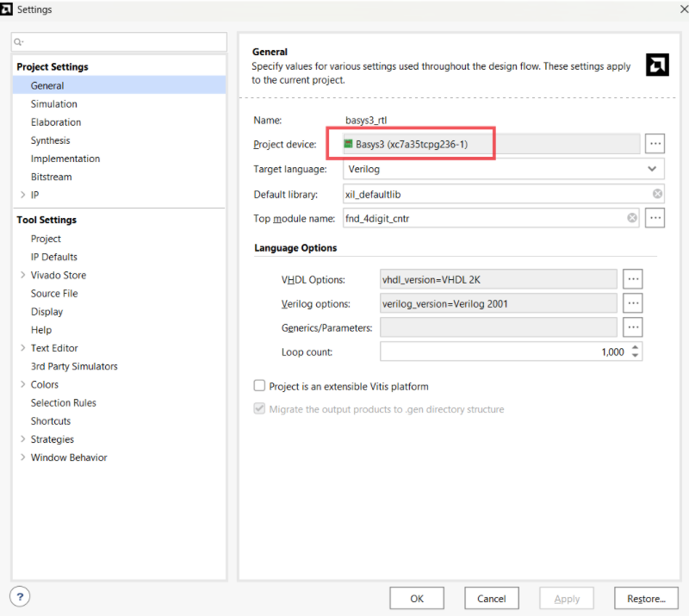Screen dimensions: 689x616
Task: Expand the Vivado Store node
Action: point(23,275)
